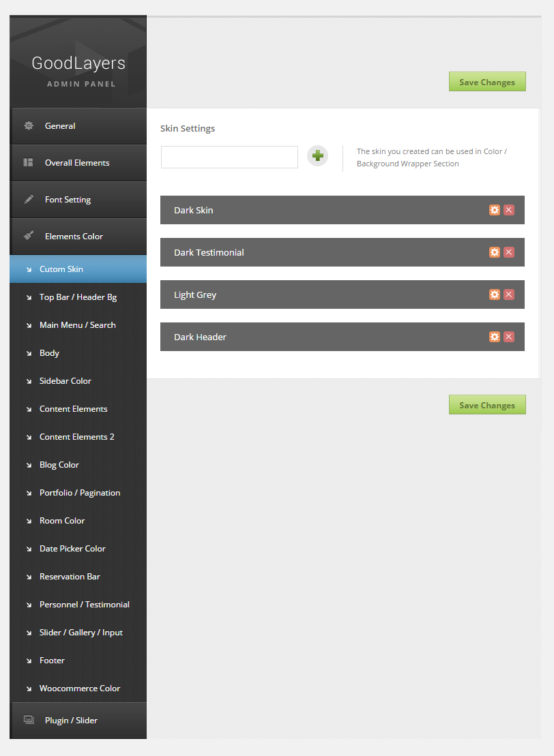554x756 pixels.
Task: Open the Footer color settings
Action: pos(78,661)
